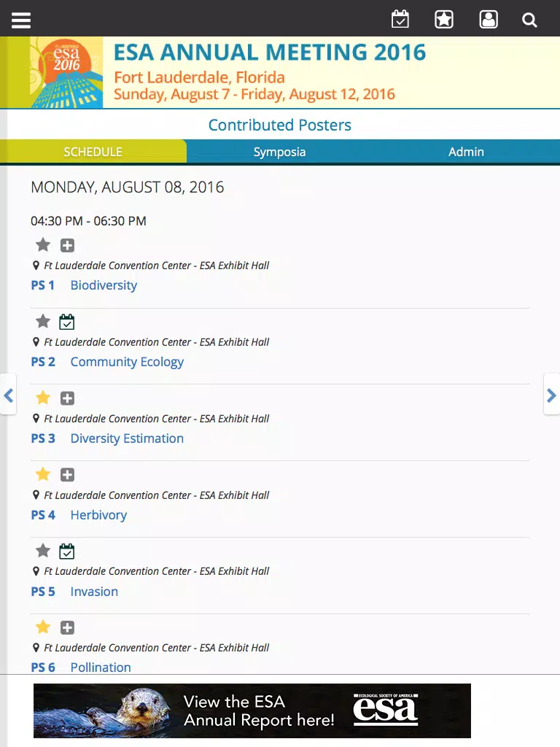Open the Biodiversity session link
The width and height of the screenshot is (560, 747).
pyautogui.click(x=104, y=285)
